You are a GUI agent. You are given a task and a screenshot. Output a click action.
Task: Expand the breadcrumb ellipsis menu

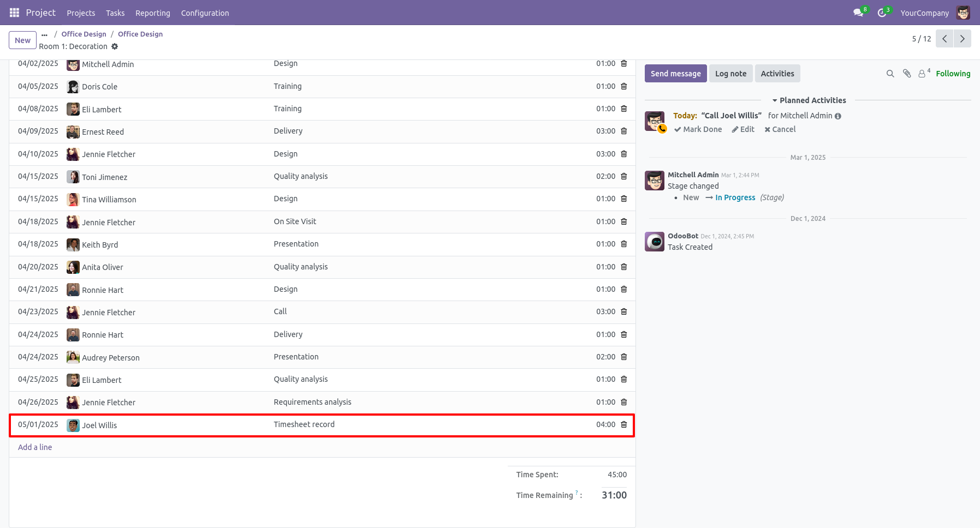[44, 34]
